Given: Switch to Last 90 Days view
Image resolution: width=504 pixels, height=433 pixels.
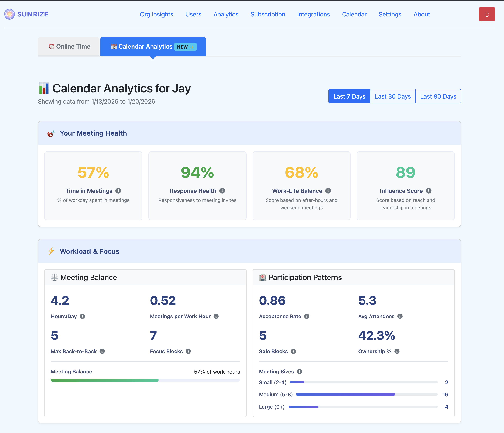Looking at the screenshot, I should coord(438,96).
